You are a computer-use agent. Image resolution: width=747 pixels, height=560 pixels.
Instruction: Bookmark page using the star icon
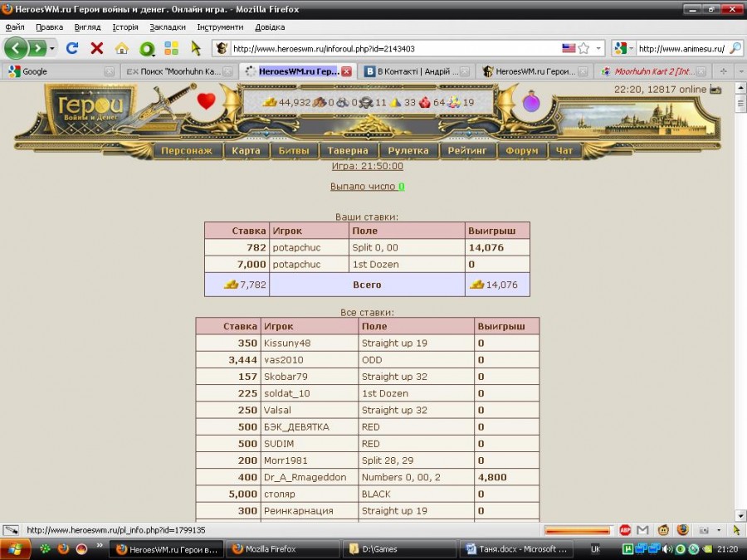click(x=583, y=48)
